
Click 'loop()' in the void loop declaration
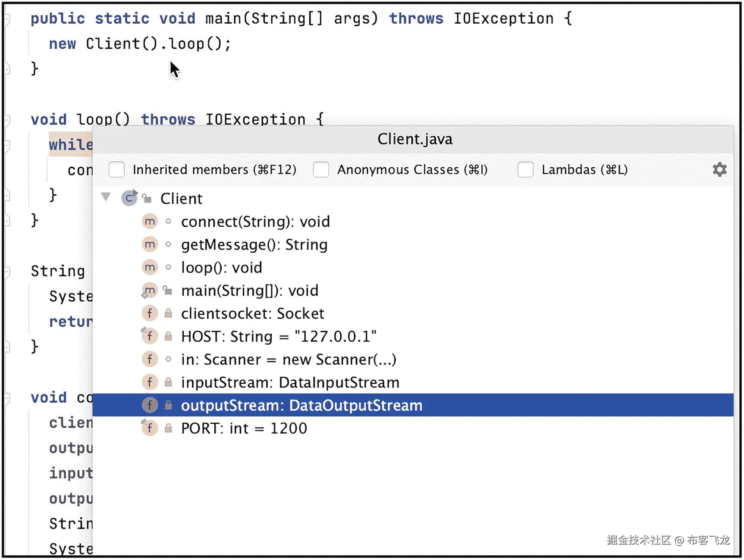click(103, 119)
